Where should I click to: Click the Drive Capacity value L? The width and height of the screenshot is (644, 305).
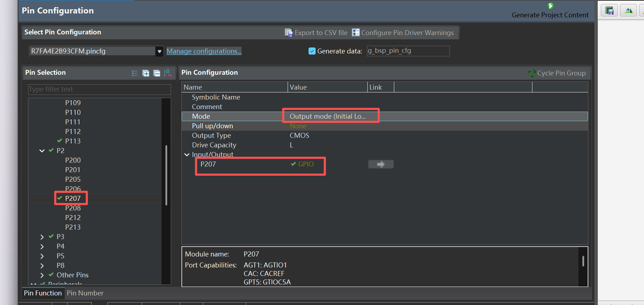292,145
